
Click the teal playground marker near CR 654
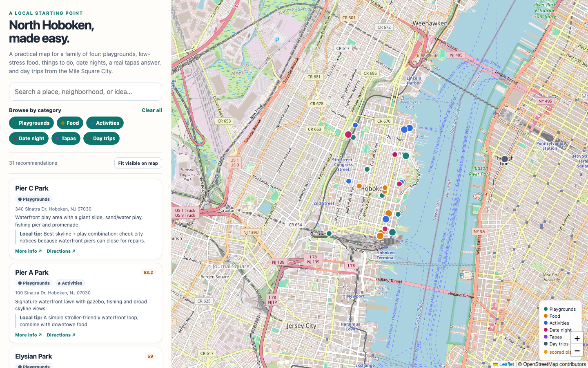329,233
